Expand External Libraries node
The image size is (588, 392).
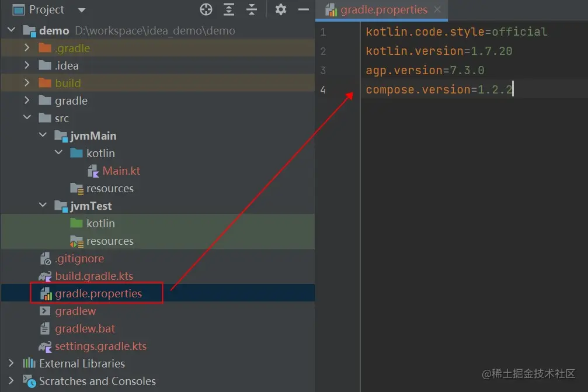(11, 363)
